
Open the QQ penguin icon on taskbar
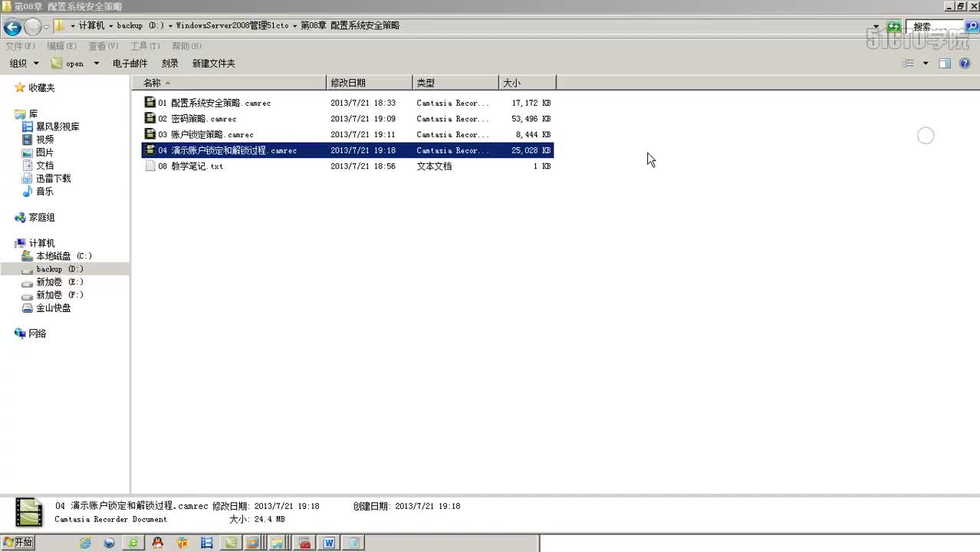[158, 543]
